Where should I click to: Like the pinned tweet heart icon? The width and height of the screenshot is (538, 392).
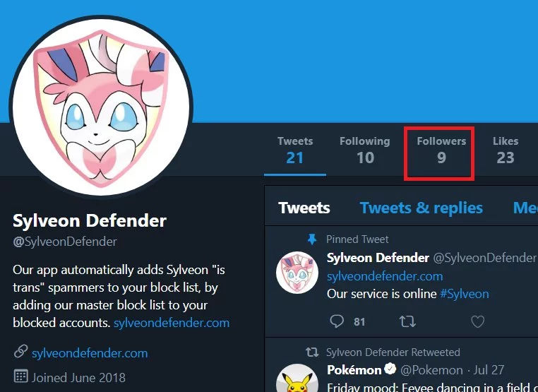(x=477, y=321)
